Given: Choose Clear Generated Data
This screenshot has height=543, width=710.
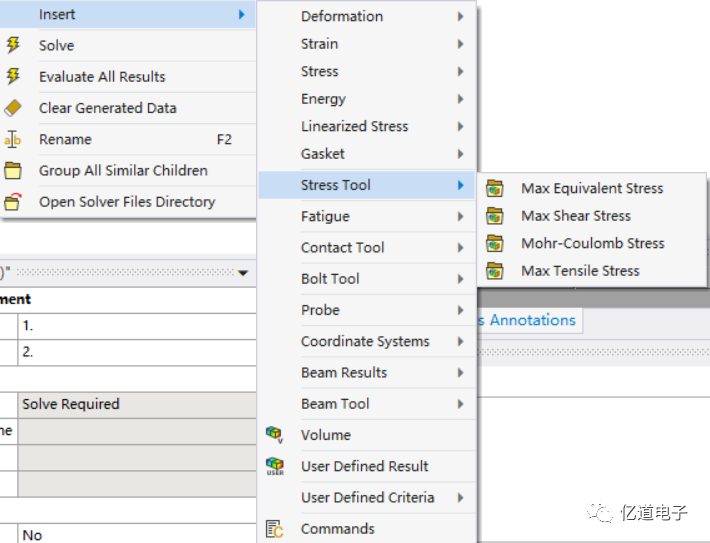Looking at the screenshot, I should (x=128, y=108).
